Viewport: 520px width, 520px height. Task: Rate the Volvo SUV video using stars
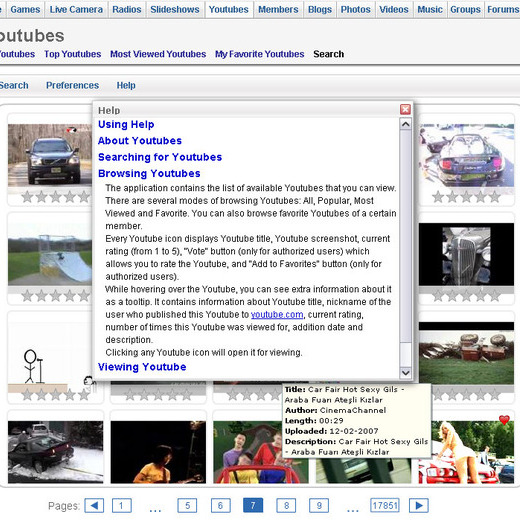pyautogui.click(x=56, y=197)
